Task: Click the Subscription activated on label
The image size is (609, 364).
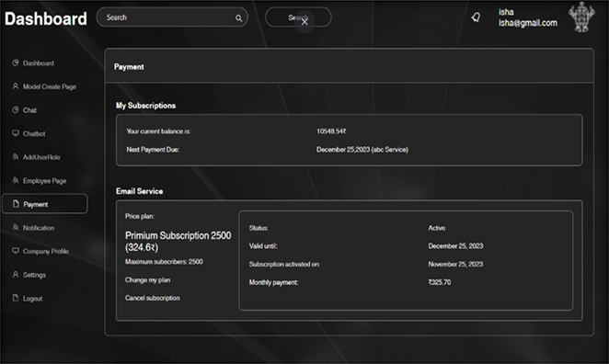Action: 284,264
